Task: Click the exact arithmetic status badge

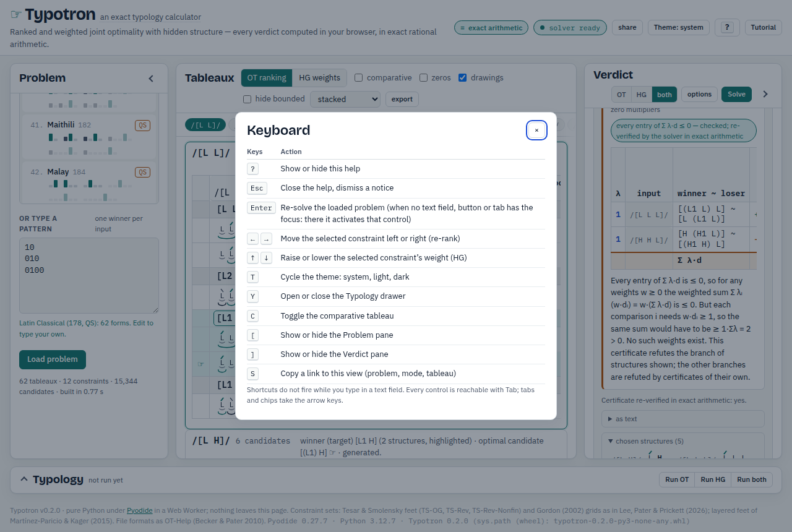Action: click(x=491, y=28)
